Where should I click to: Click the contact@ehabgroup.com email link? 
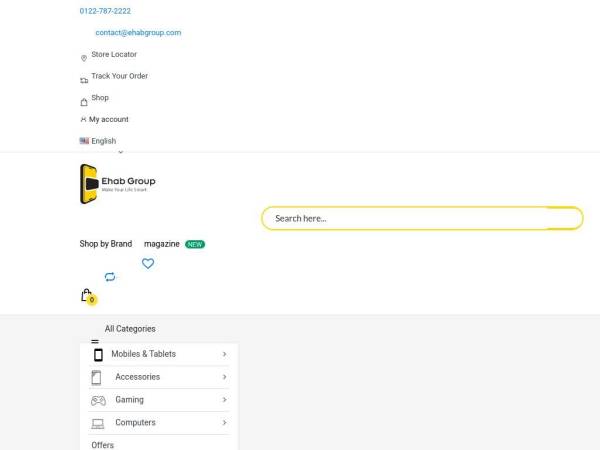[138, 33]
